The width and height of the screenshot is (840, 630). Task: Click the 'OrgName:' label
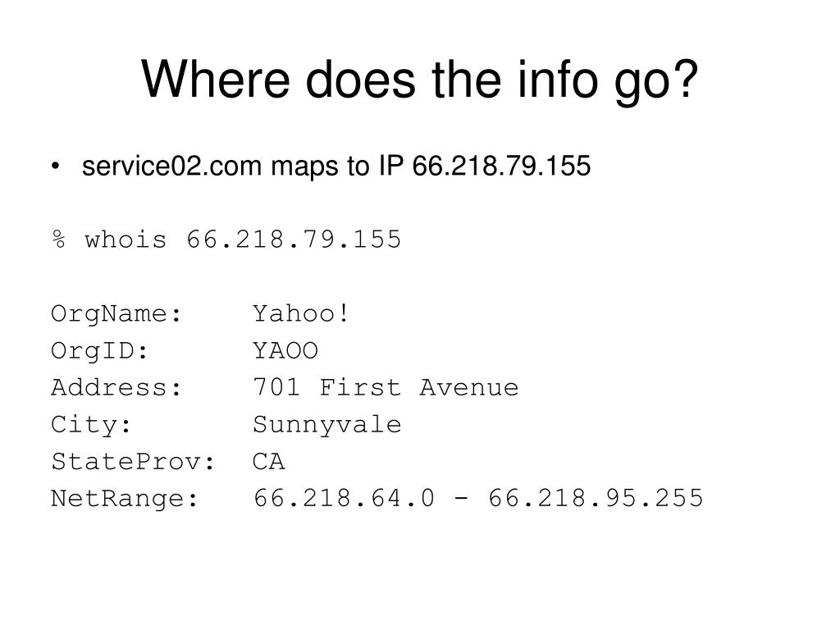point(116,314)
